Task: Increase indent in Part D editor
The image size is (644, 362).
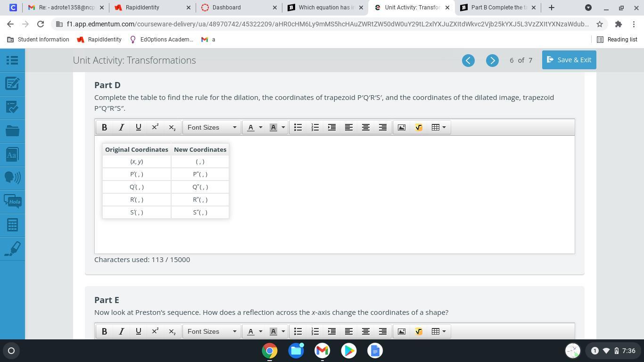Action: [332, 127]
